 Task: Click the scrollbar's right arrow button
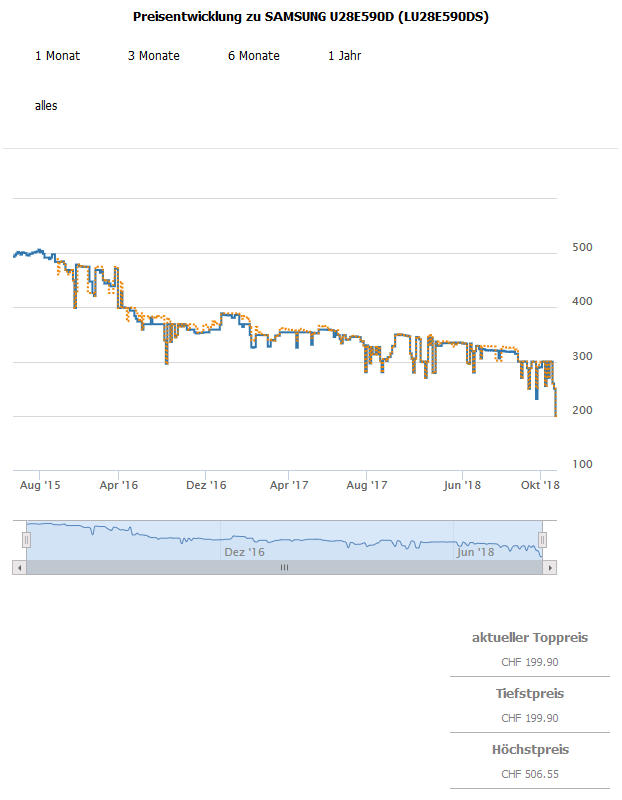click(549, 567)
